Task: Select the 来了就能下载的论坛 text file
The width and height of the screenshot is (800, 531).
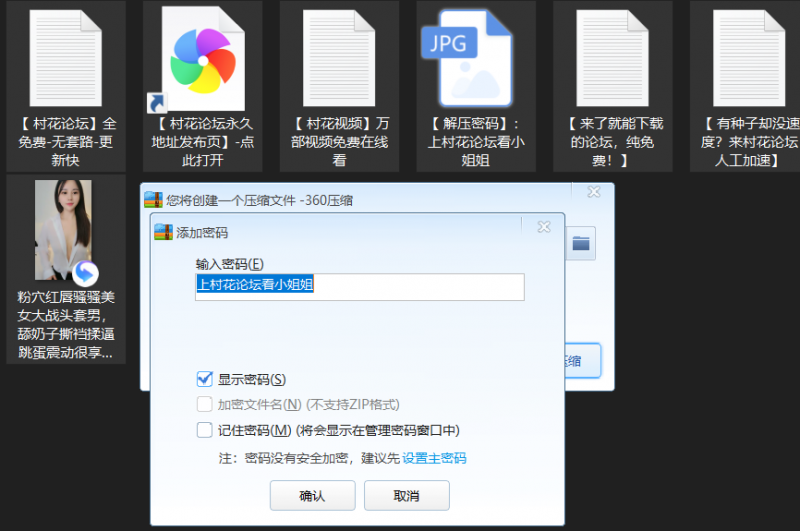Action: tap(613, 58)
